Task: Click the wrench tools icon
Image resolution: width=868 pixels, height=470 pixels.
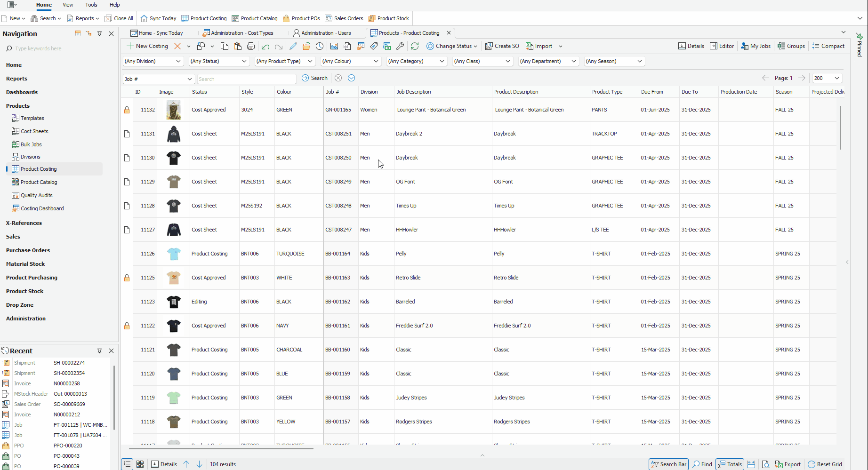Action: (x=400, y=46)
